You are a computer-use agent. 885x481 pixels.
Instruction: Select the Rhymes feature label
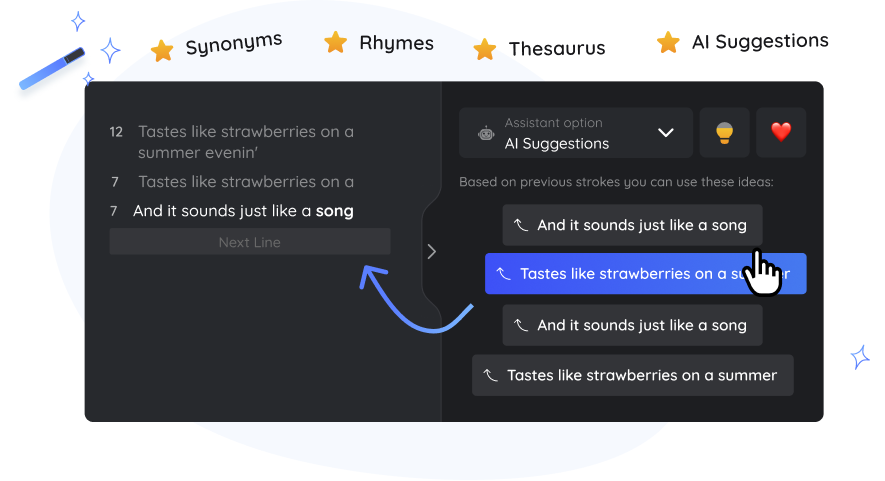coord(396,43)
